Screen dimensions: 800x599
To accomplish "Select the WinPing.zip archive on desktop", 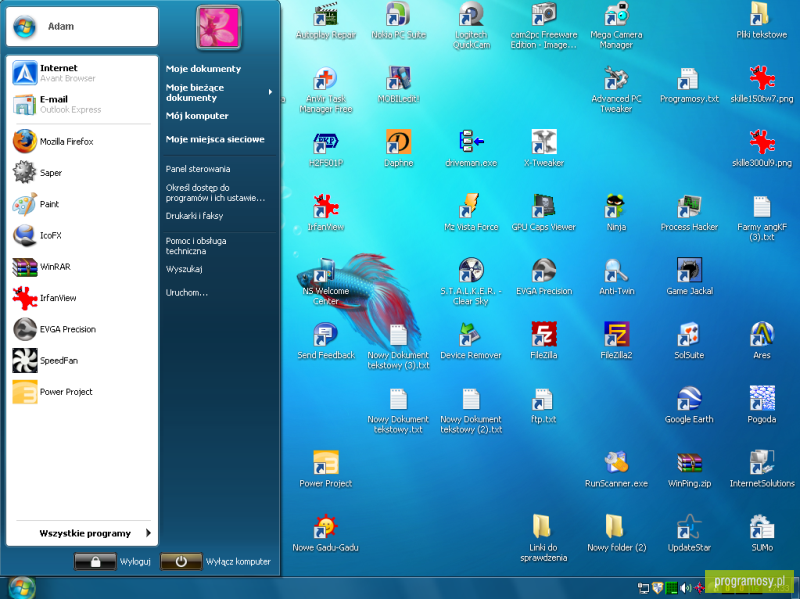I will click(689, 470).
